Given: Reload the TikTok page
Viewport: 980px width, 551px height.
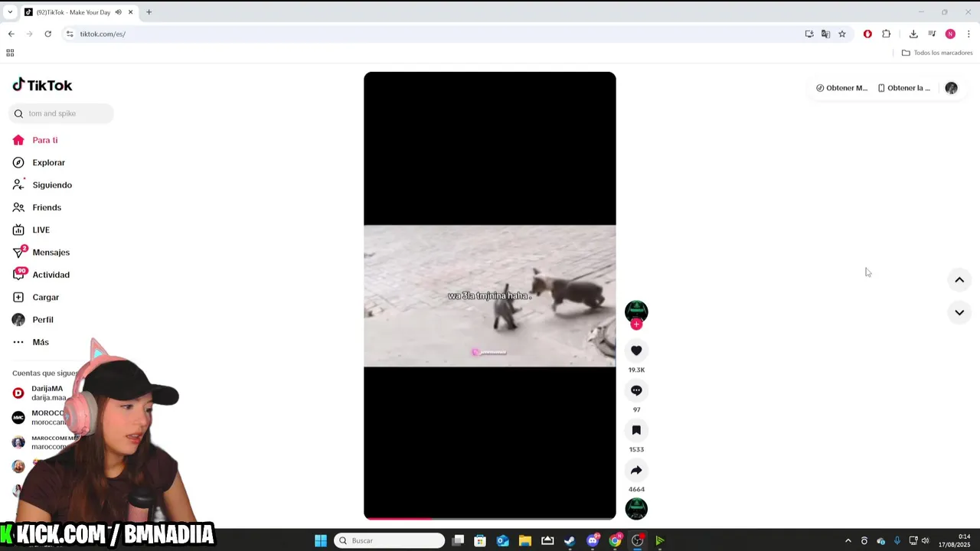Looking at the screenshot, I should pos(47,34).
